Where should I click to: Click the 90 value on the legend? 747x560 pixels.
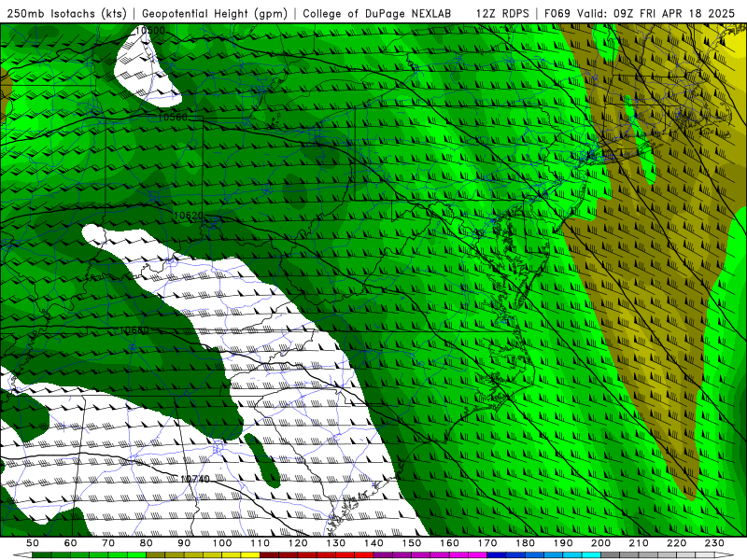point(184,543)
